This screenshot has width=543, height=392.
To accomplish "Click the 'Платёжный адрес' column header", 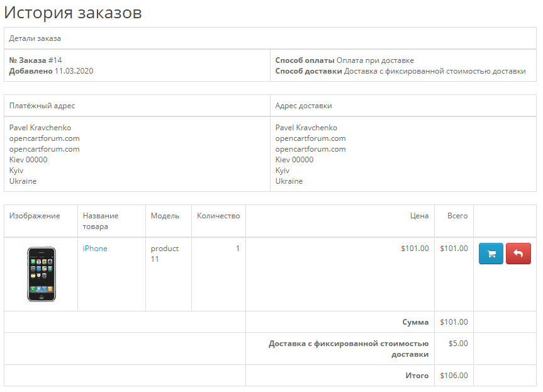I will pyautogui.click(x=42, y=106).
